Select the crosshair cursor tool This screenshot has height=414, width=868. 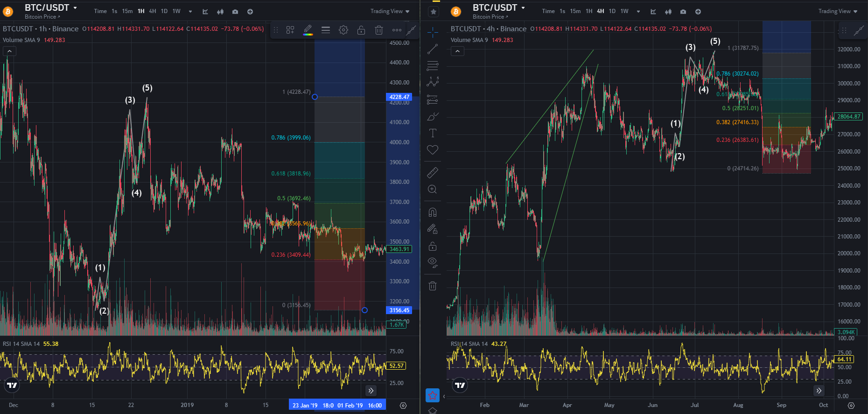(x=433, y=32)
